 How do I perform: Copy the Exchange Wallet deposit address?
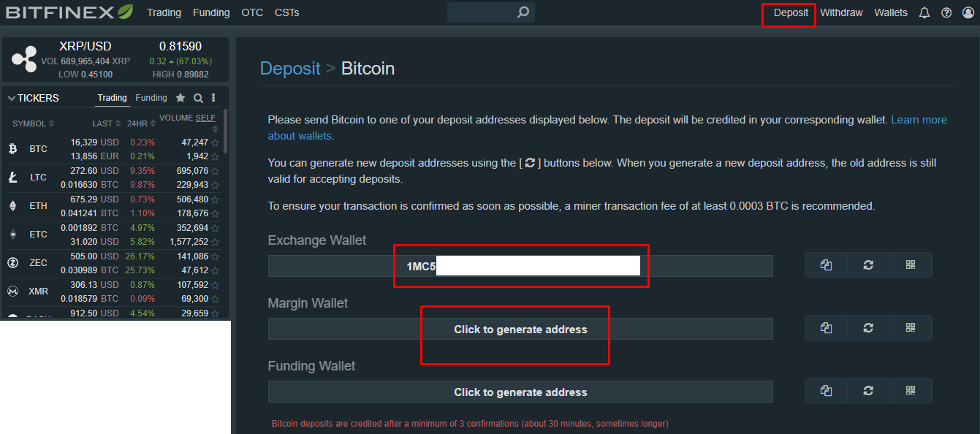(826, 265)
